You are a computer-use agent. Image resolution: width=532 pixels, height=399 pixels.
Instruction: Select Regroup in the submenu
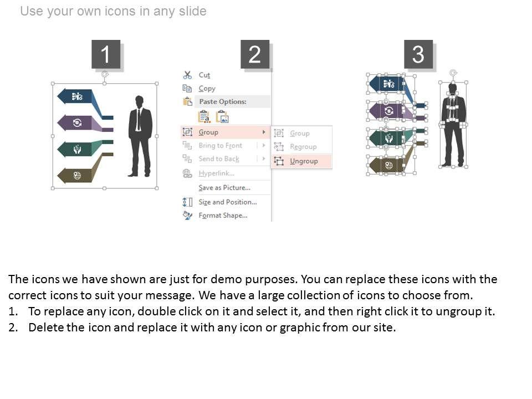pyautogui.click(x=303, y=147)
